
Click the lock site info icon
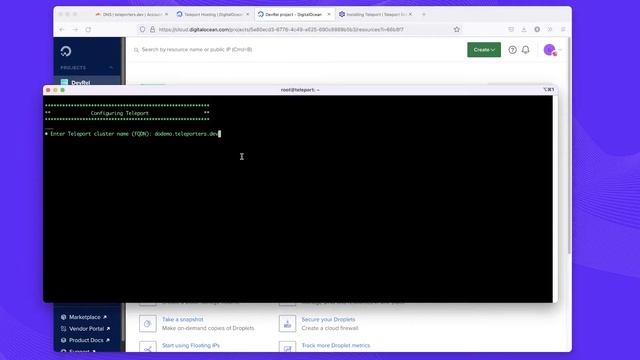point(152,29)
